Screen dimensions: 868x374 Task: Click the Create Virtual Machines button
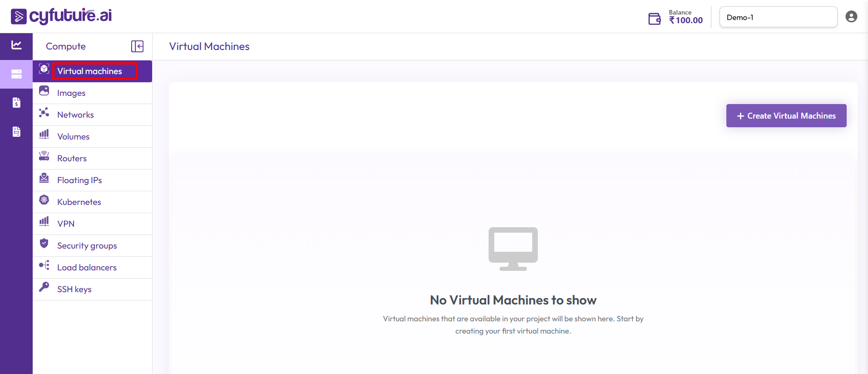(x=786, y=116)
